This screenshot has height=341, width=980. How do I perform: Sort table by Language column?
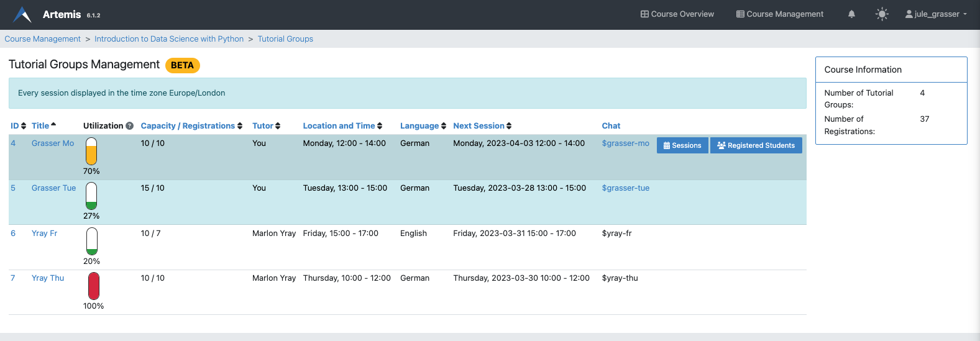point(423,126)
